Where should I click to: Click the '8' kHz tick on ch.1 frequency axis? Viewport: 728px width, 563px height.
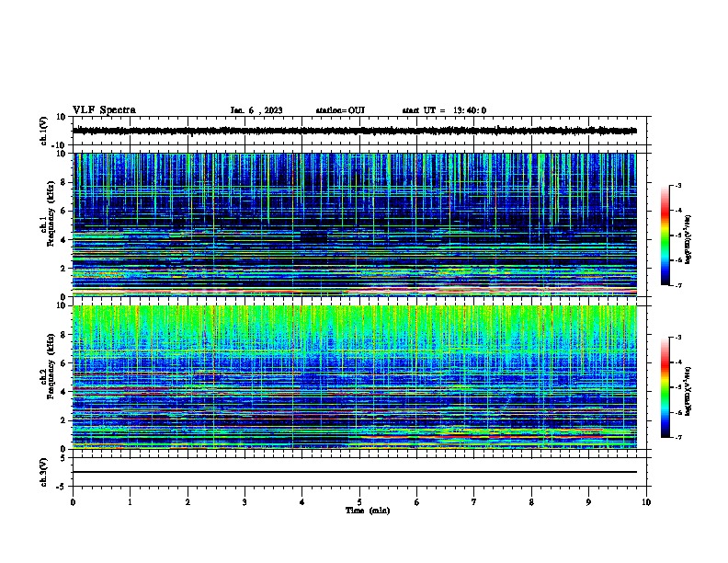[63, 182]
